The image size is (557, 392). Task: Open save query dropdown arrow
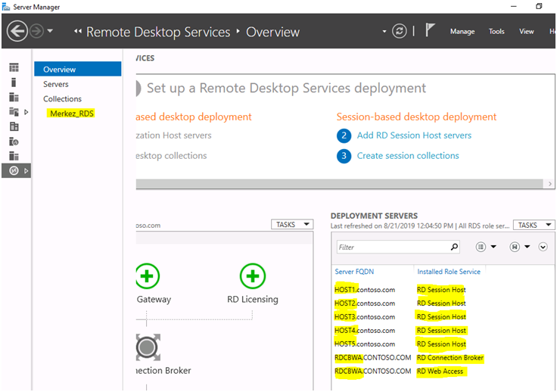point(527,247)
